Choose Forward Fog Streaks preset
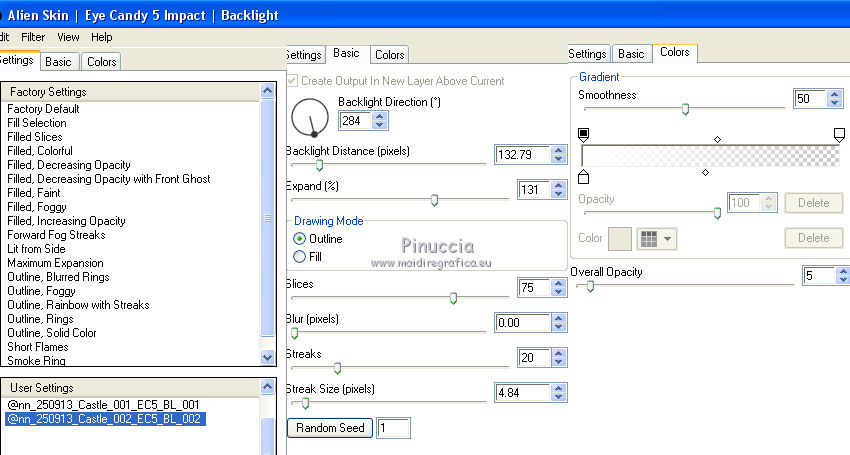The height and width of the screenshot is (455, 850). (56, 235)
